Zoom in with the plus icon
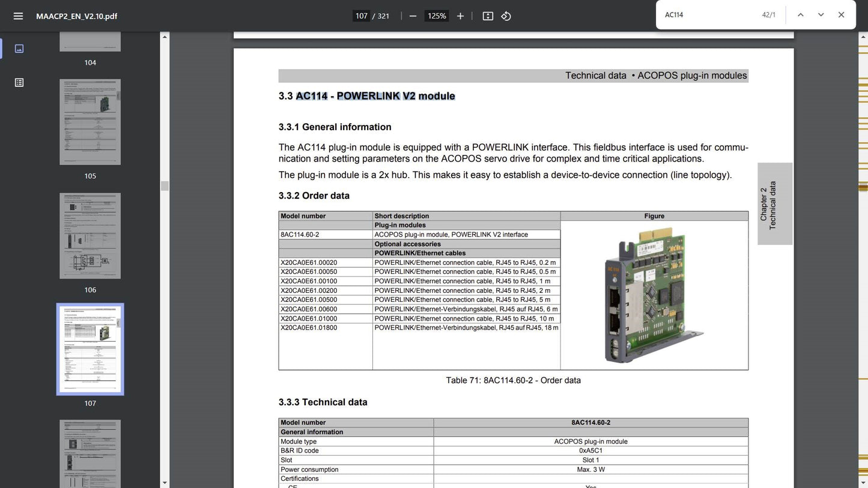Screen dimensions: 868x488 coord(460,16)
